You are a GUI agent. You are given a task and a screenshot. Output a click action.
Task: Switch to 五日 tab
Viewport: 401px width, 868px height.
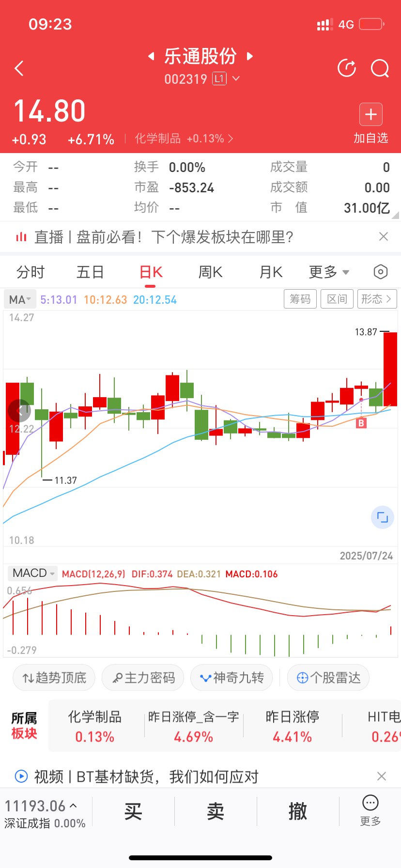tap(90, 272)
